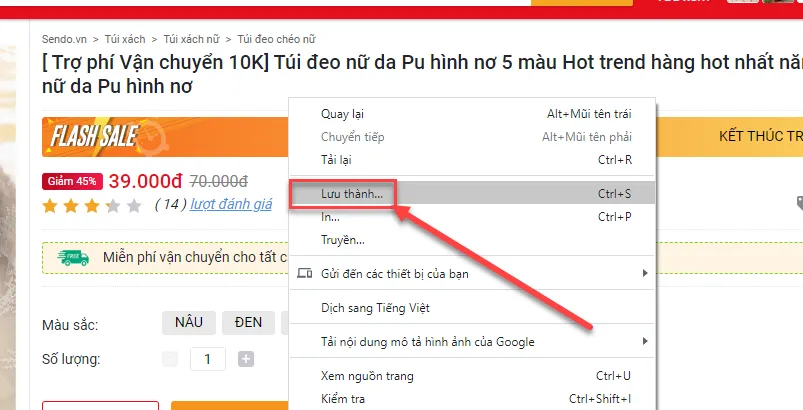803x410 pixels.
Task: Choose 'Dịch sang Tiếng Việt'
Action: pos(472,308)
